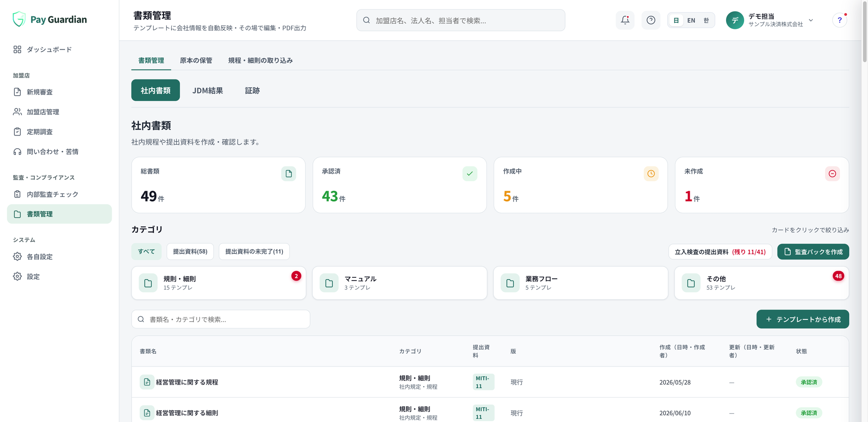Click the 加盟店管理 people icon
This screenshot has height=422, width=868.
(x=17, y=112)
